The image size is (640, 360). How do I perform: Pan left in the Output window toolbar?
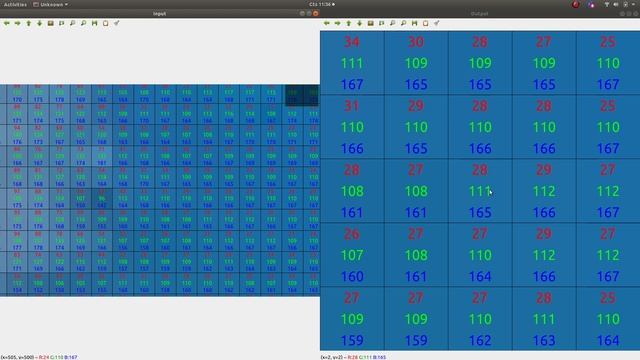(327, 23)
